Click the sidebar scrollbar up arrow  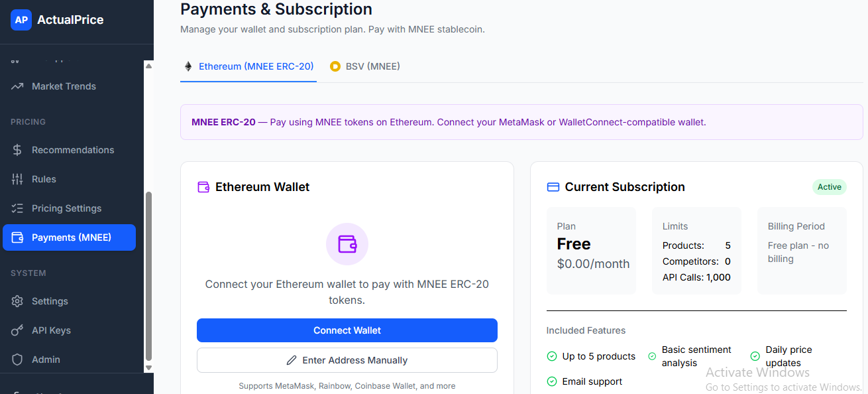point(148,66)
